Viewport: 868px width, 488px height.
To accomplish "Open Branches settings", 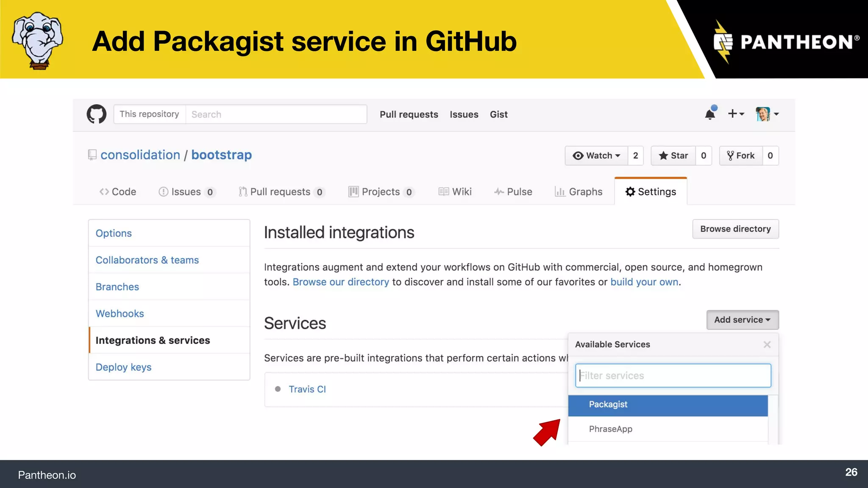I will [x=169, y=286].
